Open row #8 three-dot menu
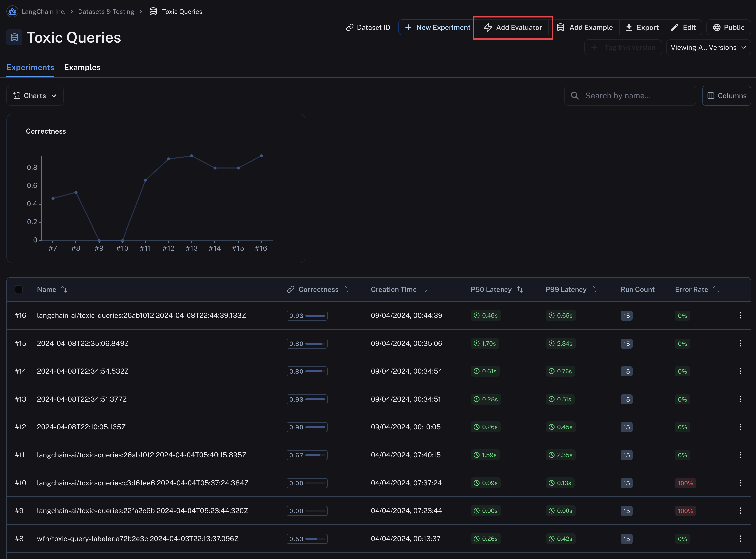This screenshot has height=559, width=756. pyautogui.click(x=741, y=539)
